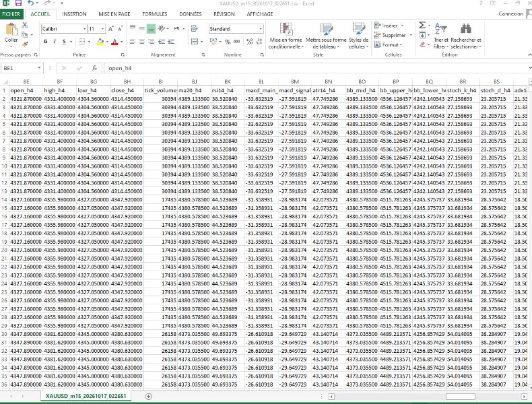
Task: Open the FICHIER tab
Action: (x=11, y=14)
